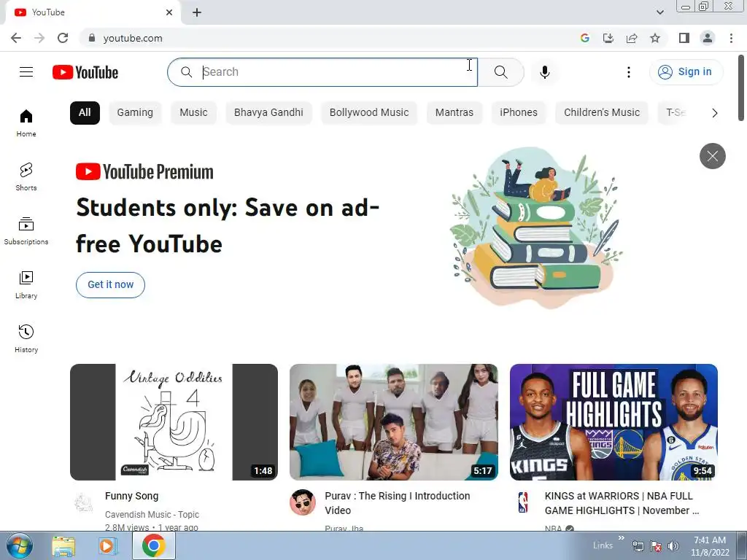The width and height of the screenshot is (747, 560).
Task: Open Funny Song video thumbnail
Action: pyautogui.click(x=174, y=422)
